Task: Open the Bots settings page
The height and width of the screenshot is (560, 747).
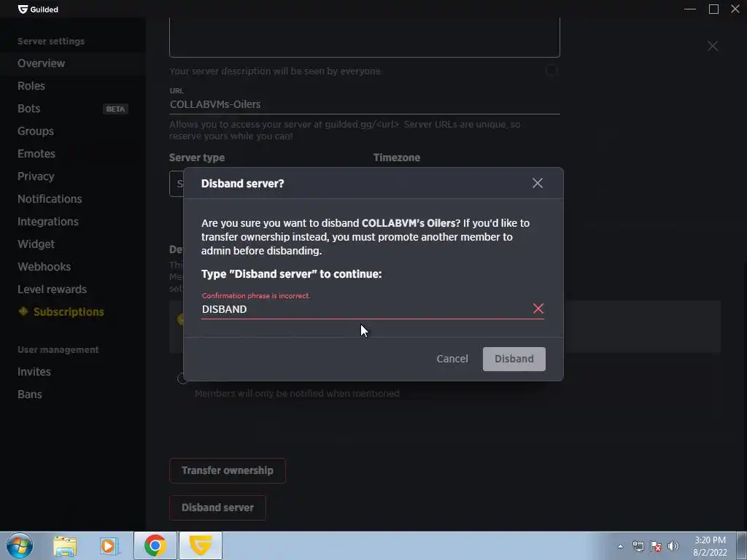Action: [x=28, y=109]
